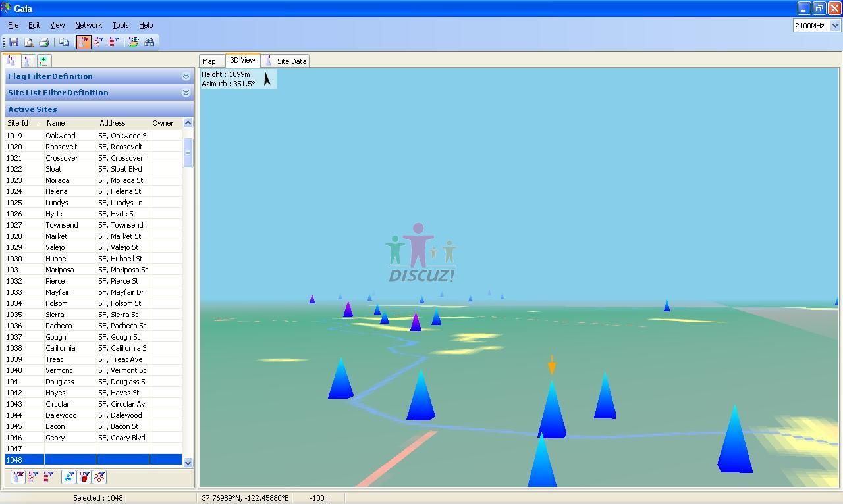Open the single-site panel tab icon
Image resolution: width=843 pixels, height=504 pixels.
click(x=27, y=61)
